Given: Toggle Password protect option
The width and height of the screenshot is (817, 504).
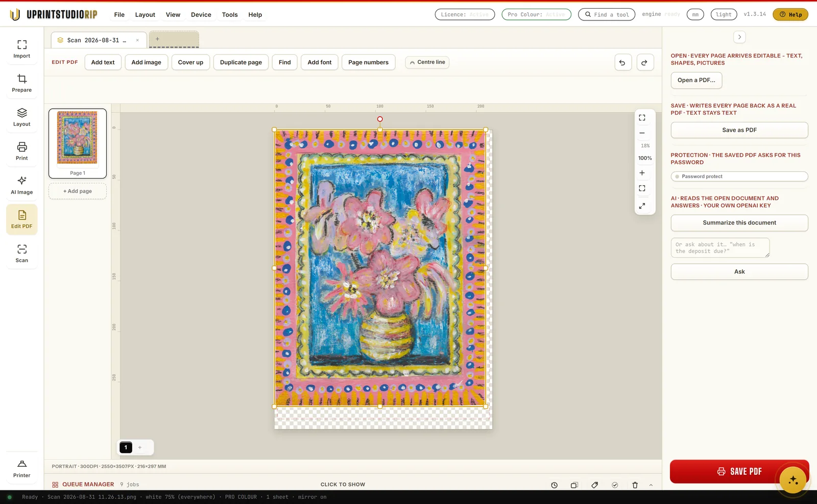Looking at the screenshot, I should [739, 177].
